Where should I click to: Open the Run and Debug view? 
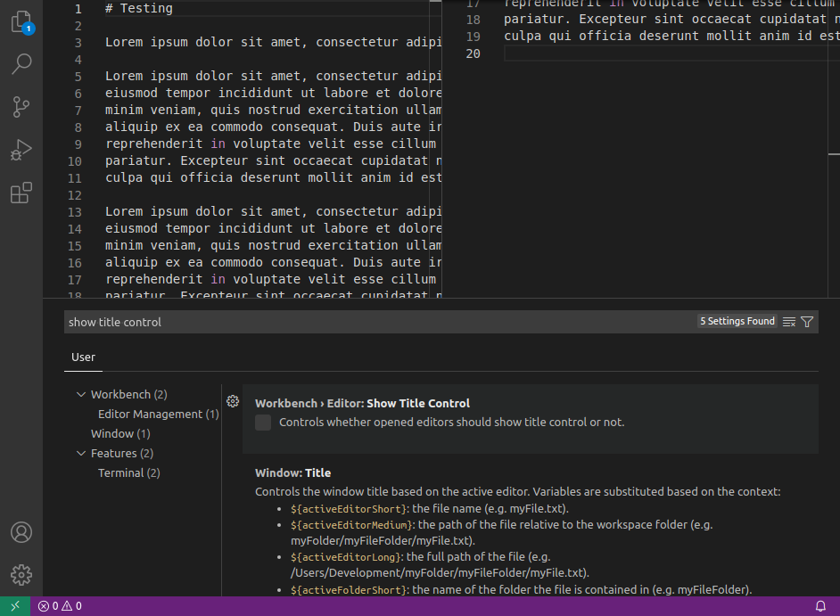(21, 150)
